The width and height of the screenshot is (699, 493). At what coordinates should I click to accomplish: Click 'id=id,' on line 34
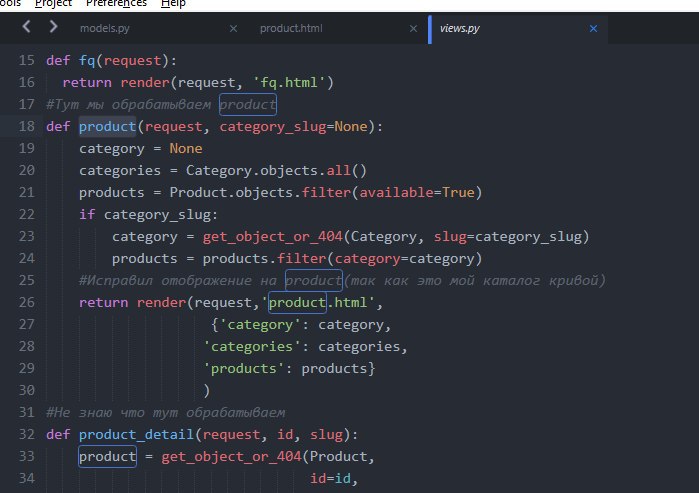click(x=334, y=478)
